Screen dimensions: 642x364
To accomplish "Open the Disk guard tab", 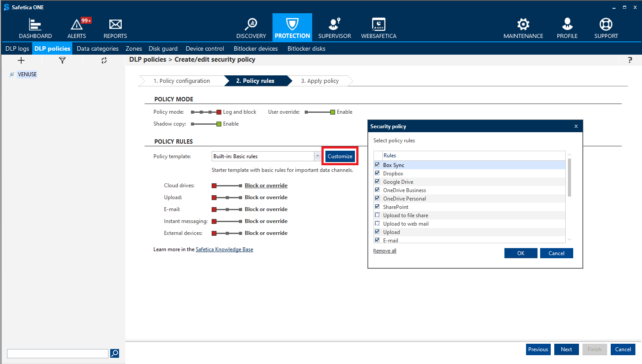I will pyautogui.click(x=163, y=48).
